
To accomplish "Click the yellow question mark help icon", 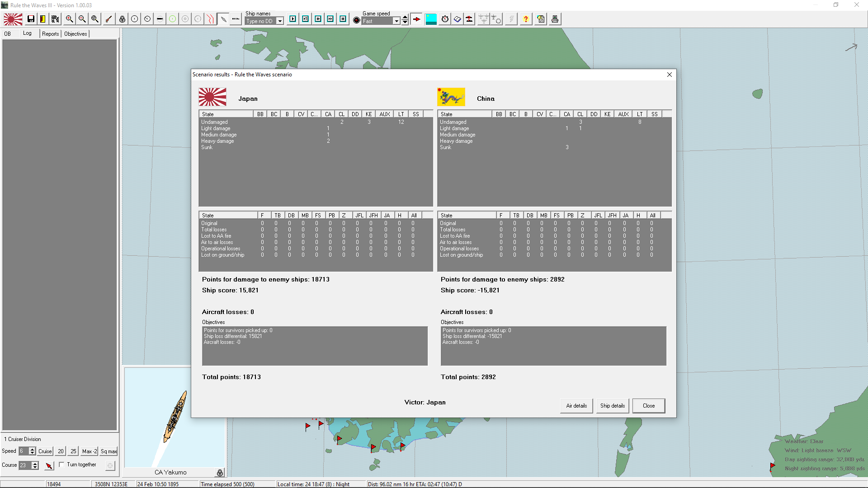I will click(526, 19).
